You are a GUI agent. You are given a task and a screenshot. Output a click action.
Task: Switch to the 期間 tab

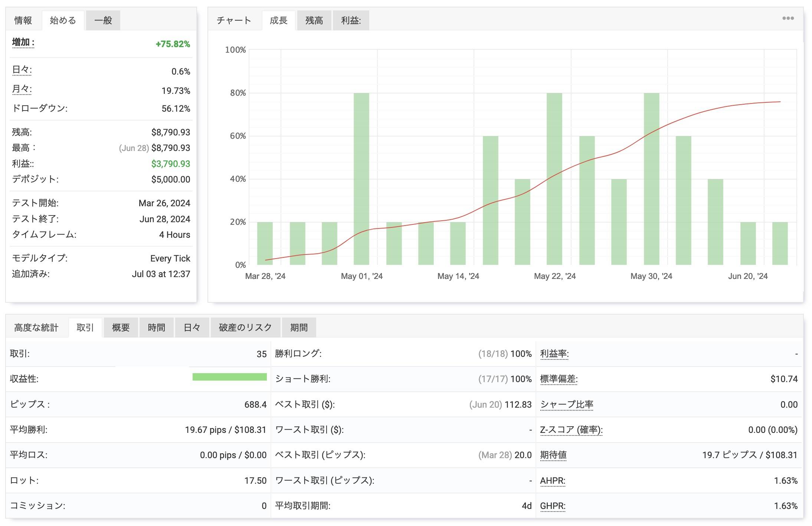(299, 328)
